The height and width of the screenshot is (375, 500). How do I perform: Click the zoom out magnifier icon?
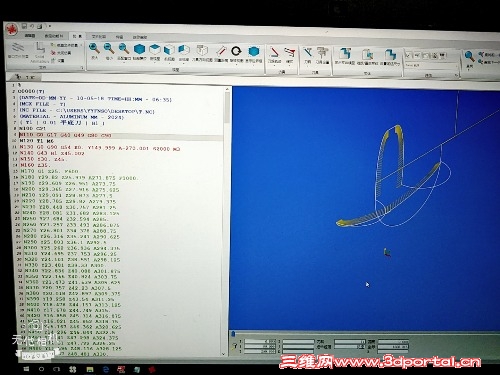[x=109, y=49]
